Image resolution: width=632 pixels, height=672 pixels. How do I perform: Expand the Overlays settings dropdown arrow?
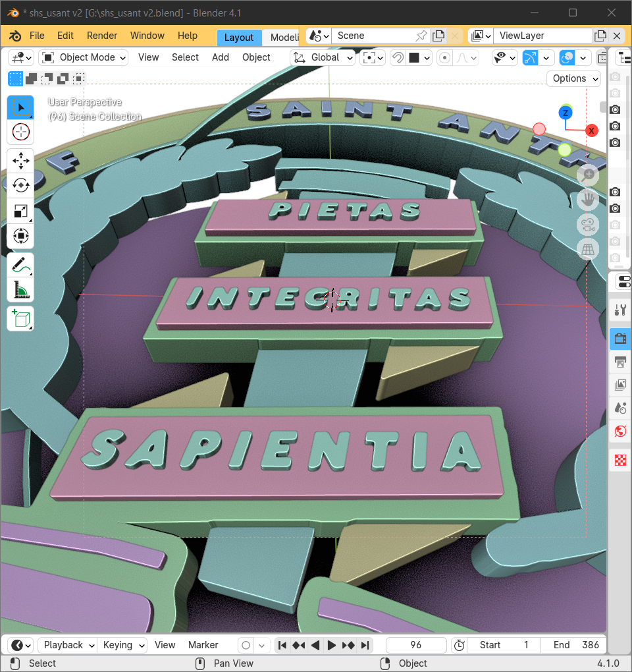click(583, 58)
